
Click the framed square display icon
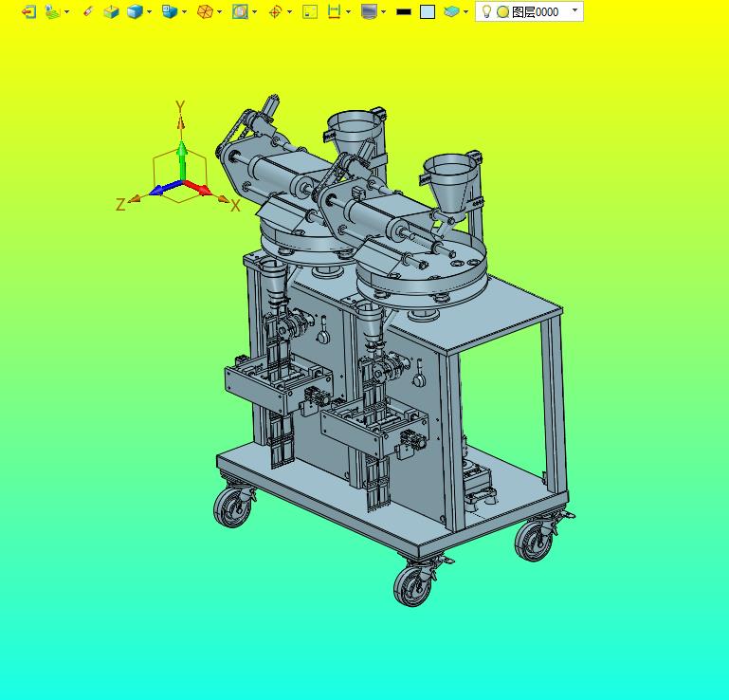[x=240, y=11]
